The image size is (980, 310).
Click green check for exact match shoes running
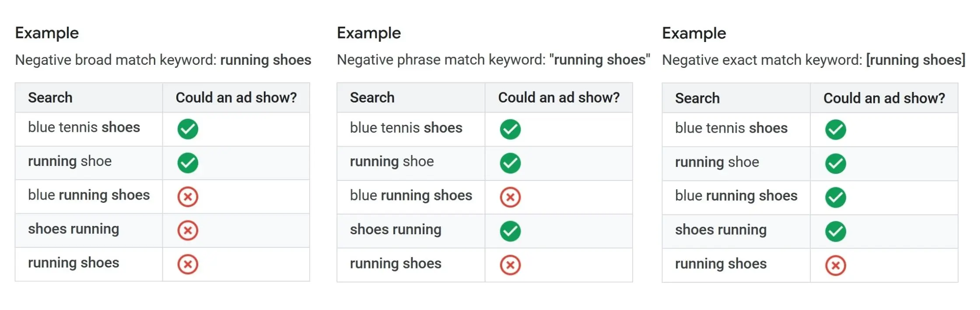[x=835, y=231]
